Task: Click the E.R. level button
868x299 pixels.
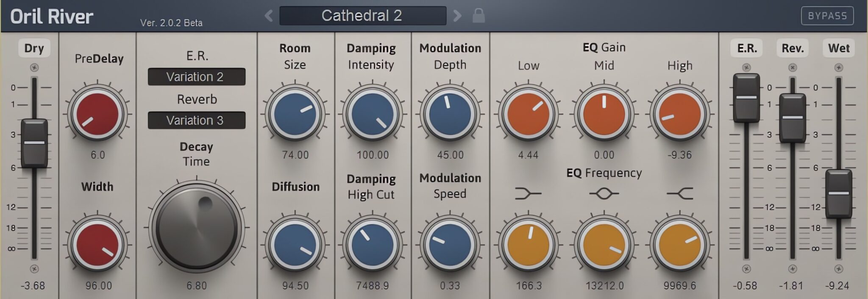Action: pos(747,48)
